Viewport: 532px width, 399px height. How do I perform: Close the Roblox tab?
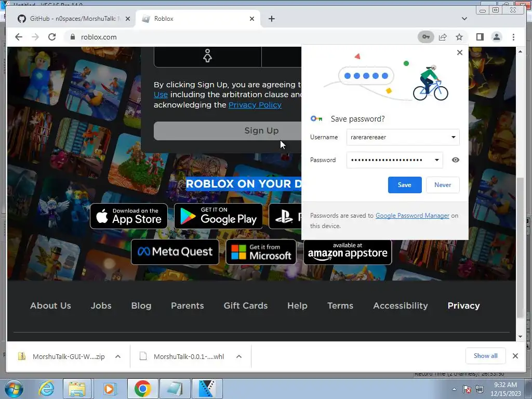[x=252, y=19]
